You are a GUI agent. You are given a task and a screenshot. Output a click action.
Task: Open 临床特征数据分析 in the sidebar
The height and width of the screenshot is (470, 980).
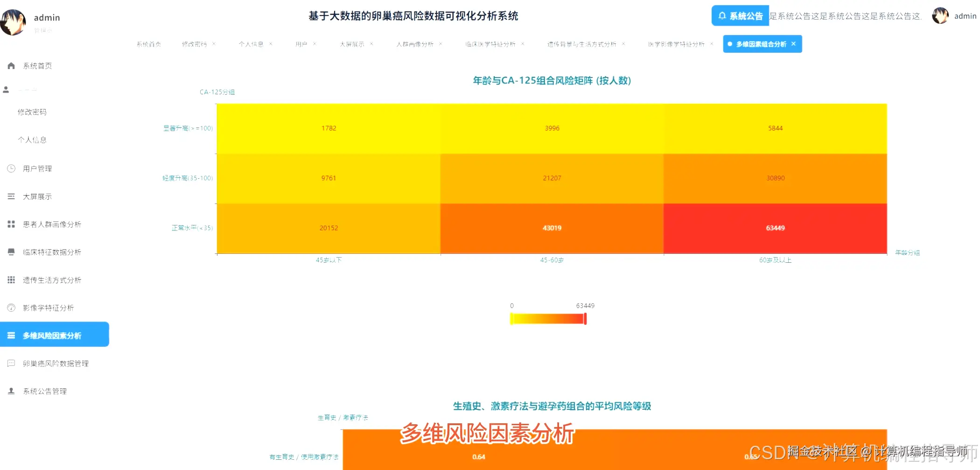(x=52, y=252)
